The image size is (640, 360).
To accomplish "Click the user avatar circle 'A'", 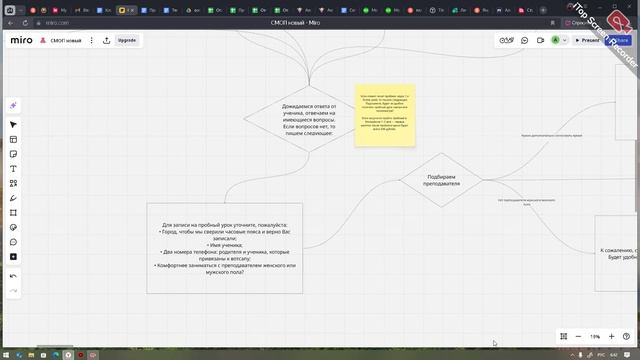I will coord(555,40).
